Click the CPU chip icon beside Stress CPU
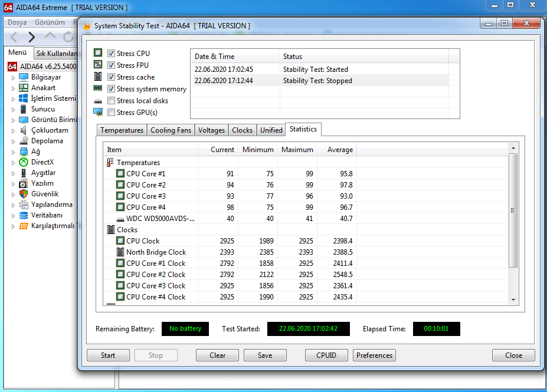The height and width of the screenshot is (392, 547). pyautogui.click(x=98, y=52)
